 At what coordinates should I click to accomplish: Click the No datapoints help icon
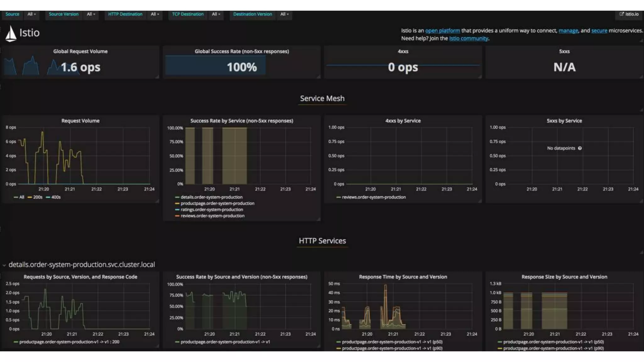point(580,148)
